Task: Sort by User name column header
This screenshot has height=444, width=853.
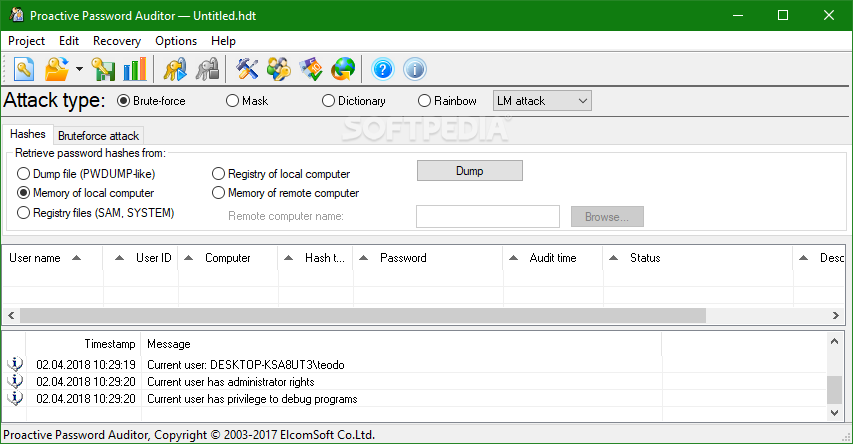Action: (x=52, y=258)
